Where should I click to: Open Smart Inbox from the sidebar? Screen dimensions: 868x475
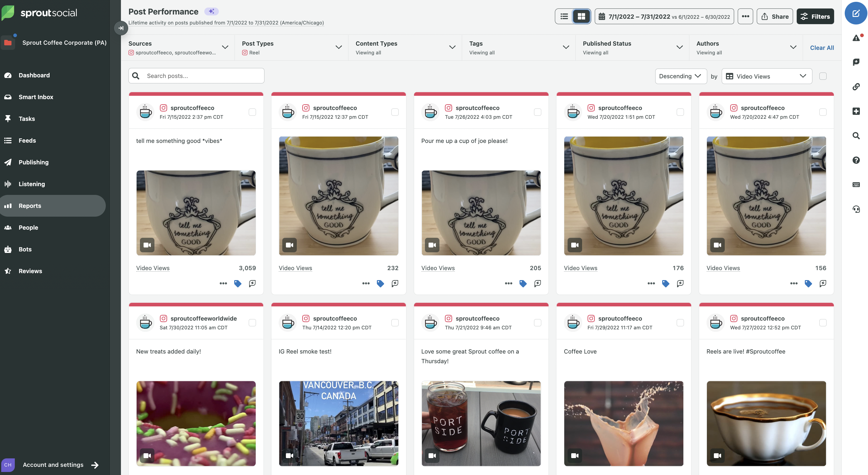(x=36, y=97)
